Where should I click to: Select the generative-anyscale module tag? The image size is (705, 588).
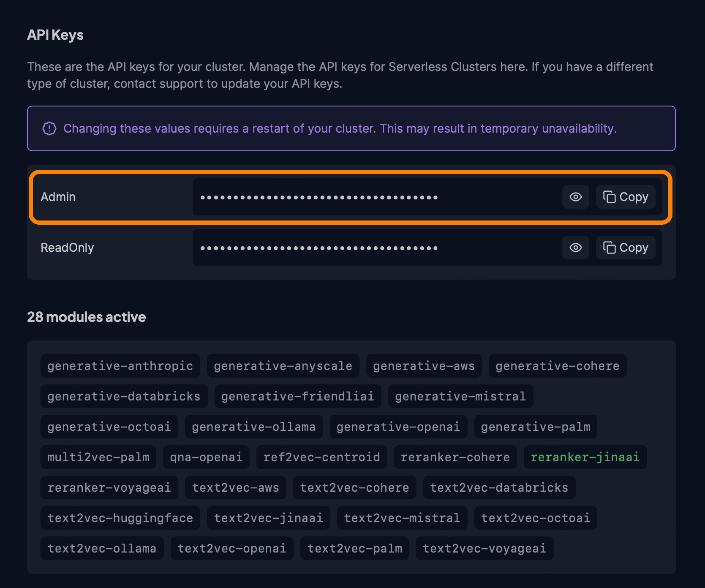283,366
